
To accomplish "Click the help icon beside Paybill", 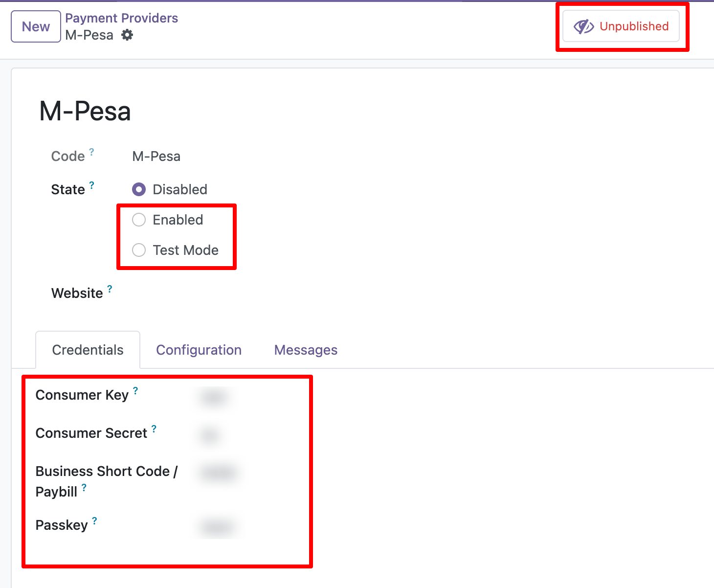I will [84, 488].
